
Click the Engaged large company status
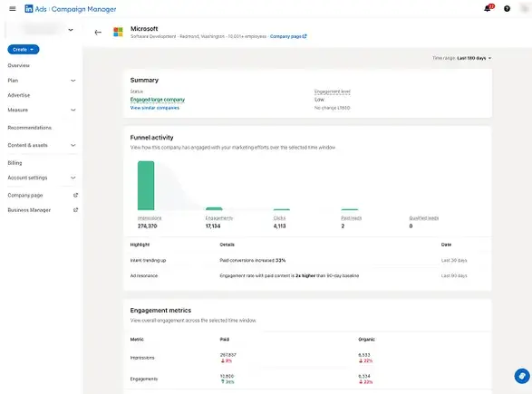(x=158, y=100)
